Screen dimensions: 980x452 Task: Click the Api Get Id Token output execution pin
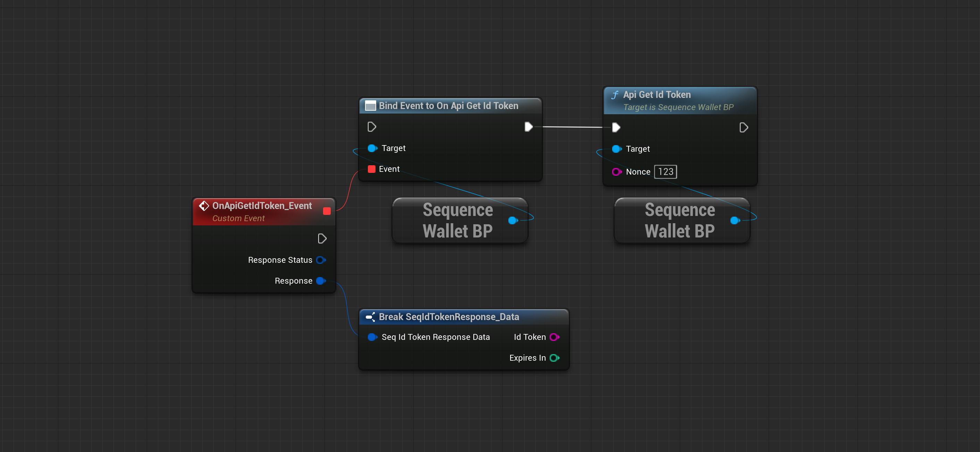[x=743, y=127]
